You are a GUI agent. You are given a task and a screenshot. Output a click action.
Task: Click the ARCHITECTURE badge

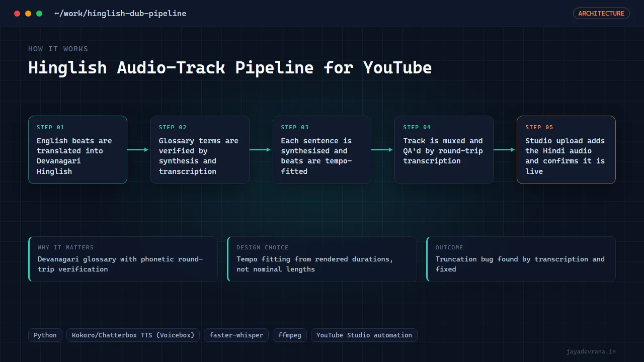tap(601, 14)
